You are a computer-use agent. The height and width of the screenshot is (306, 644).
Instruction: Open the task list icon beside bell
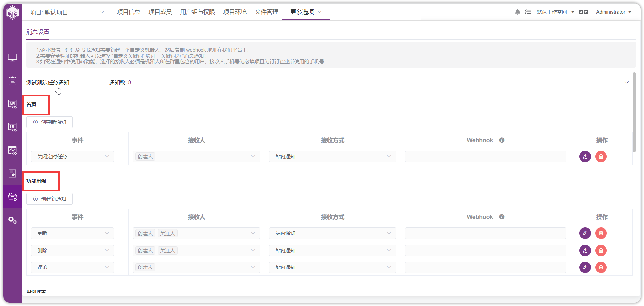click(528, 12)
